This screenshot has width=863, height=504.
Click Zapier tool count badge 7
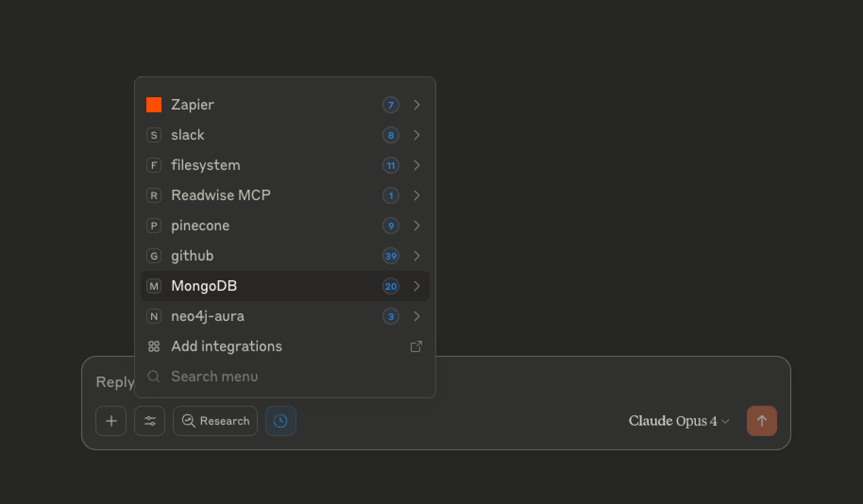(391, 105)
